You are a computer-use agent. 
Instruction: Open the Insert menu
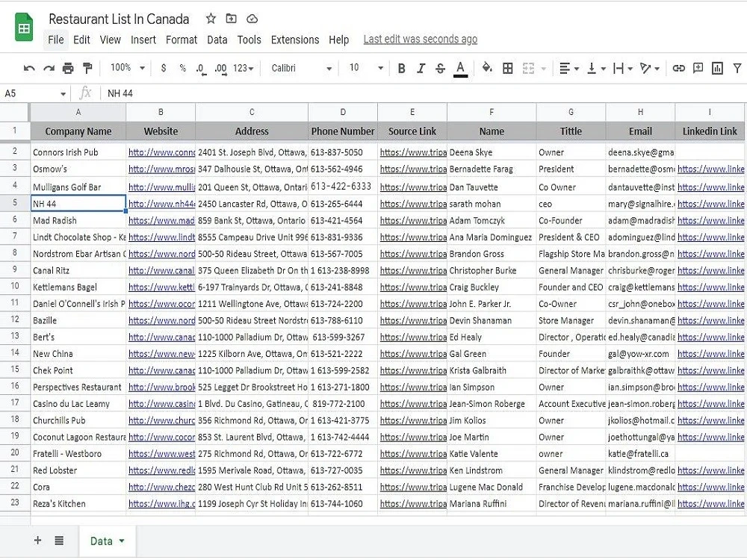coord(143,40)
